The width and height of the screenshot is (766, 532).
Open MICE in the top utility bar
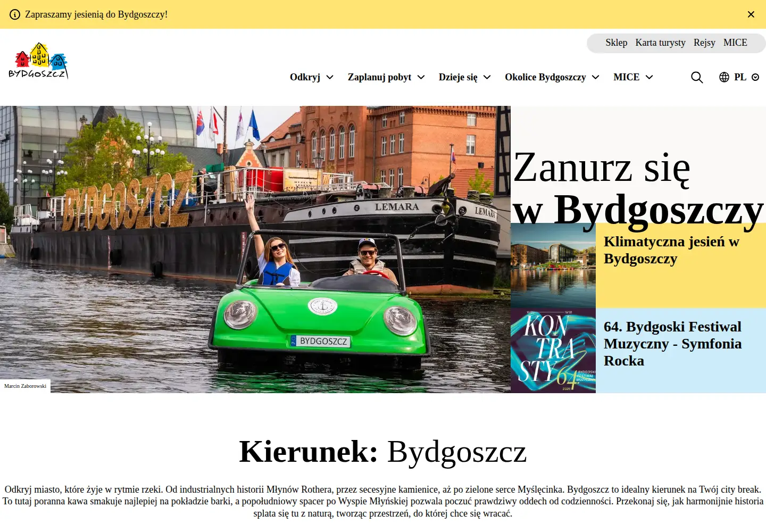pos(735,43)
